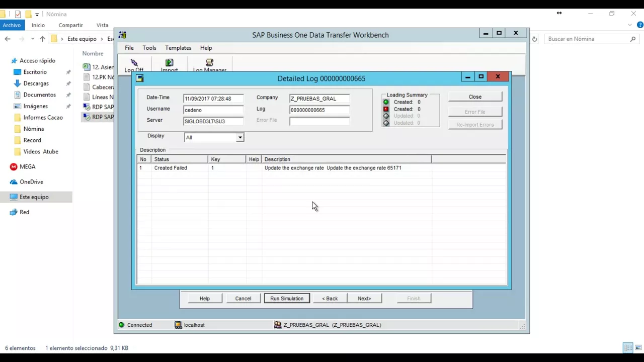Open the Templates menu in Workbench
Screen dimensions: 644x362
coord(178,48)
